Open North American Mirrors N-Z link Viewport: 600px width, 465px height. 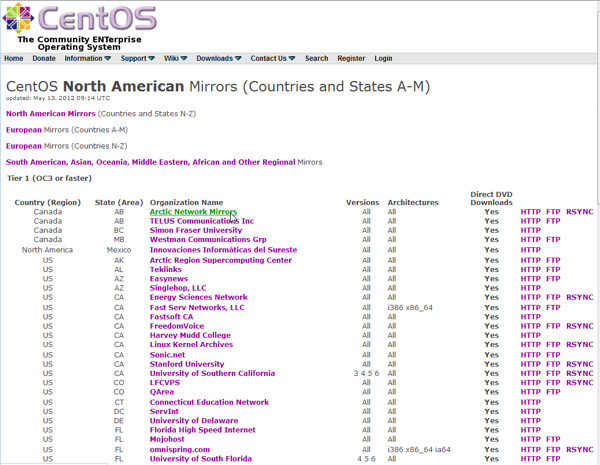click(51, 114)
